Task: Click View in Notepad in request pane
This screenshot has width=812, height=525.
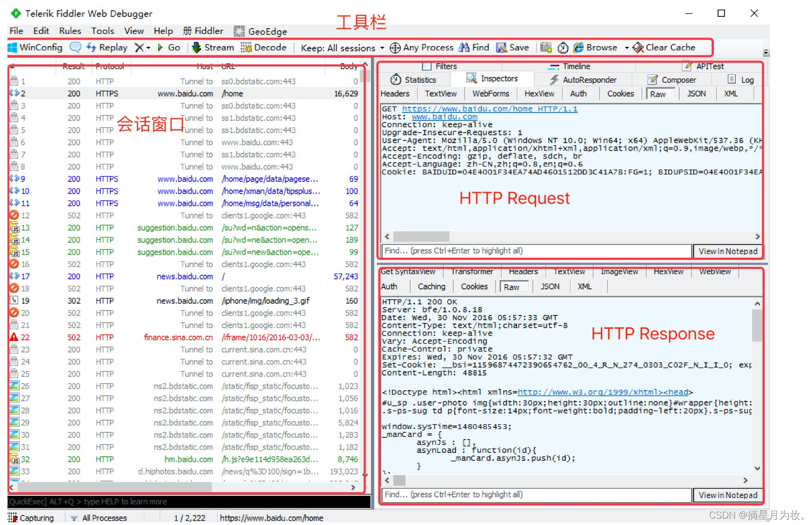Action: tap(728, 251)
